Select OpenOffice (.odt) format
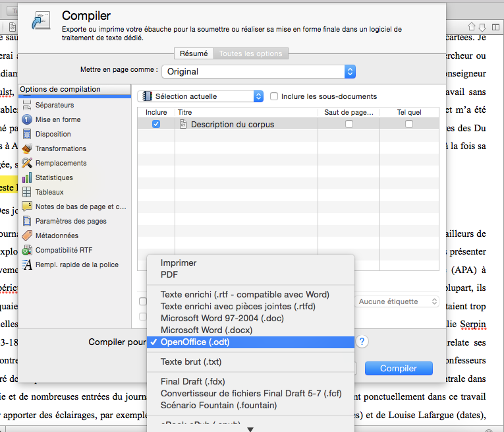The image size is (504, 432). (251, 342)
